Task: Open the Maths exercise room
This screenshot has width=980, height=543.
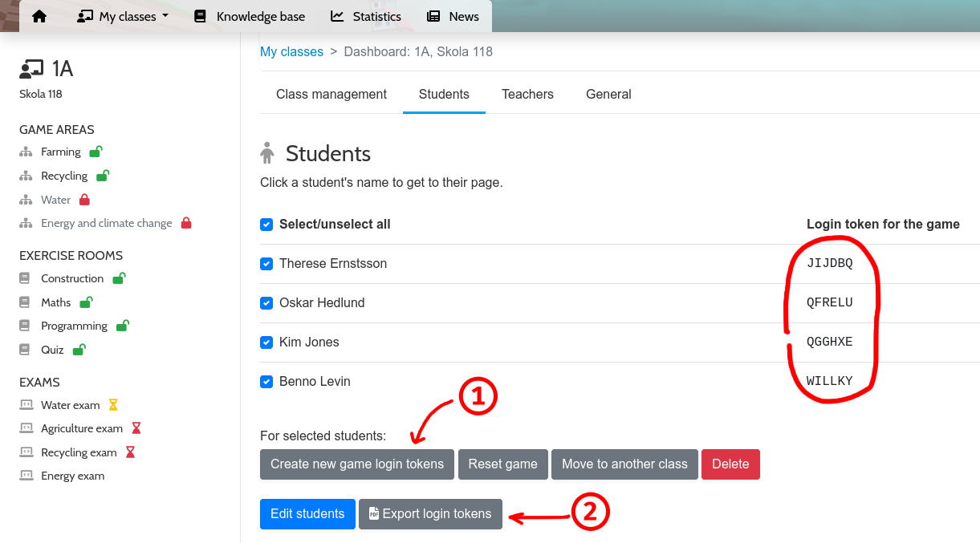Action: [x=56, y=302]
